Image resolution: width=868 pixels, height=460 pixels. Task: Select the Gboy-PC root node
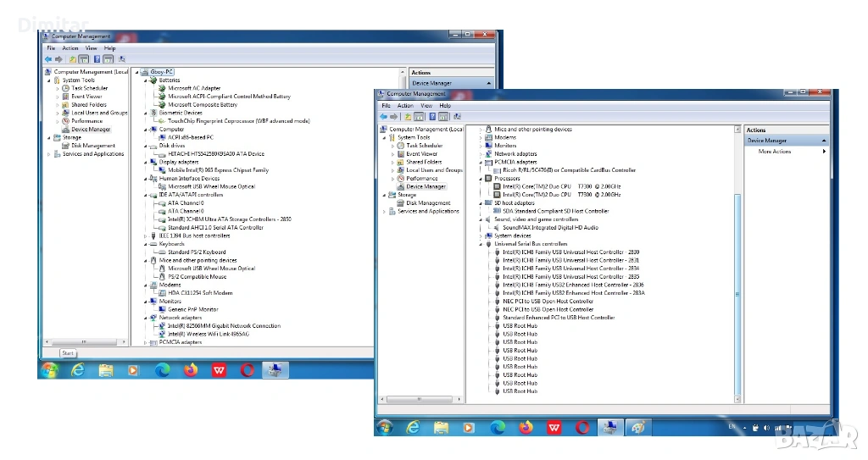point(161,72)
